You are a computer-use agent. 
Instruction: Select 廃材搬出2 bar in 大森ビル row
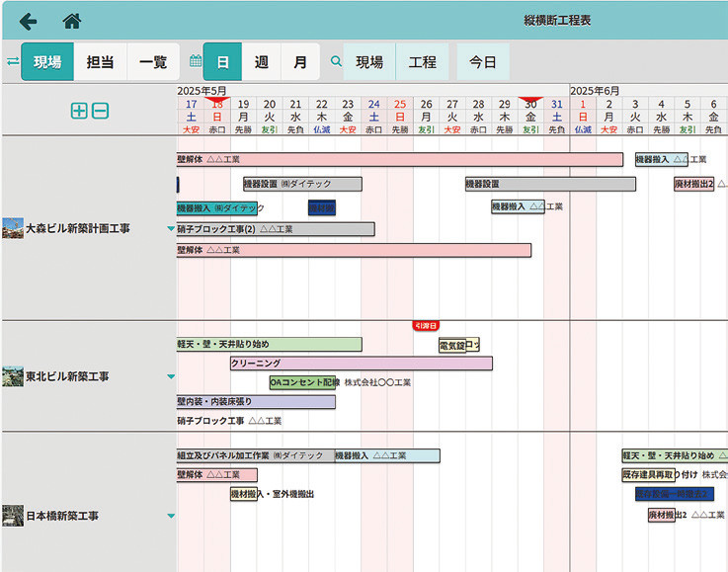pos(694,184)
